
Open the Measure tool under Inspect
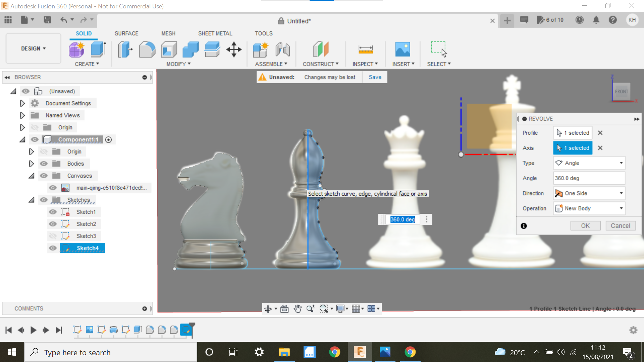[x=365, y=49]
